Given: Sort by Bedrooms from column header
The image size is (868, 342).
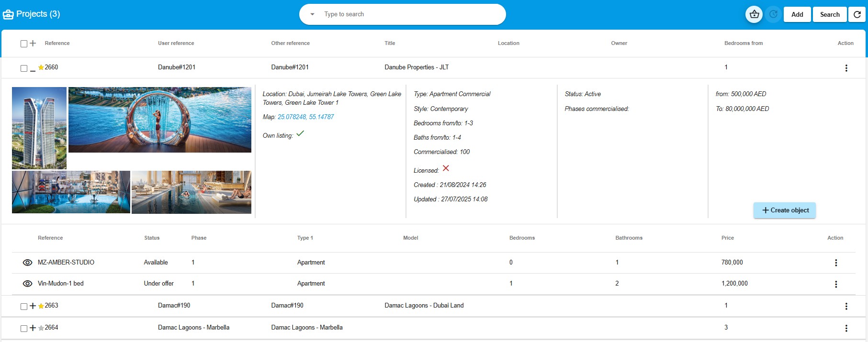Looking at the screenshot, I should (x=743, y=43).
